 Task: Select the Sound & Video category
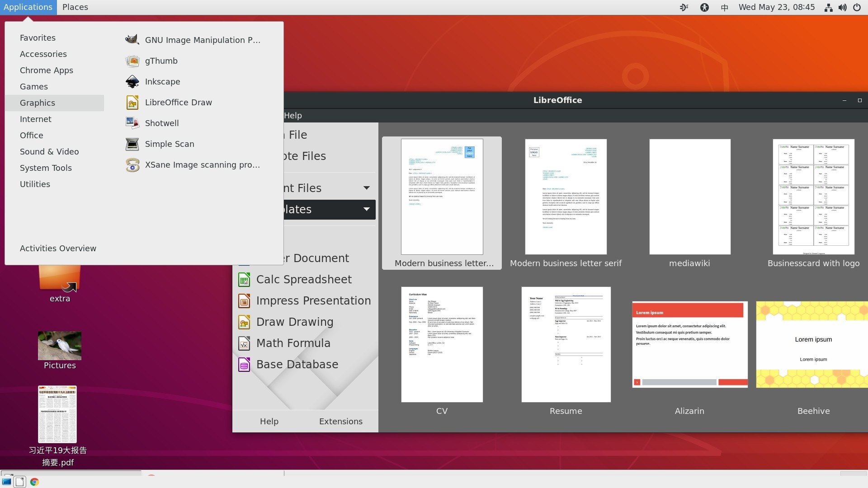55,152
